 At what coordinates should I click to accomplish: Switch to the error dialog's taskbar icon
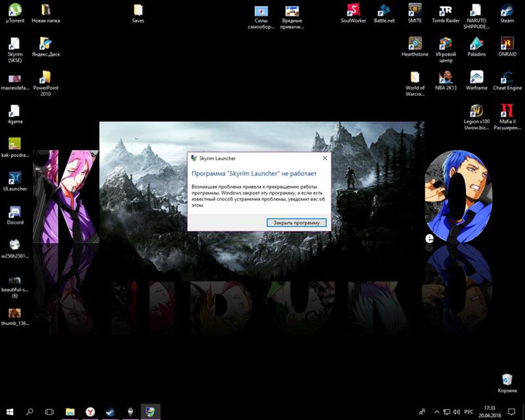click(150, 411)
